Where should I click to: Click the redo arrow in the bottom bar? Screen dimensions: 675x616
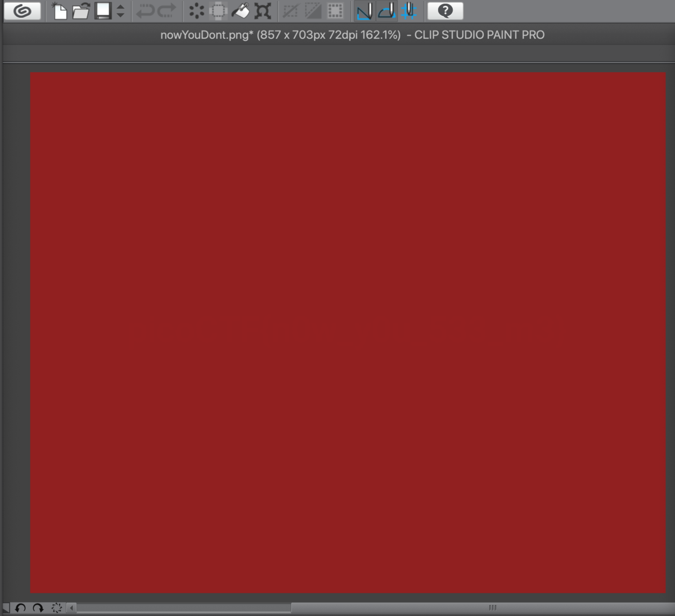37,608
